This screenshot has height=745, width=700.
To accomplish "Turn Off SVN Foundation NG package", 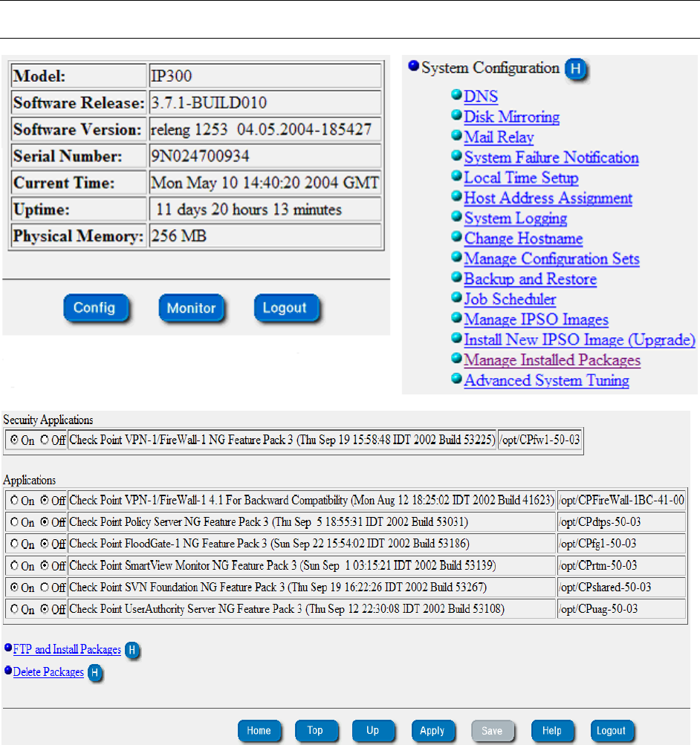I will click(44, 588).
